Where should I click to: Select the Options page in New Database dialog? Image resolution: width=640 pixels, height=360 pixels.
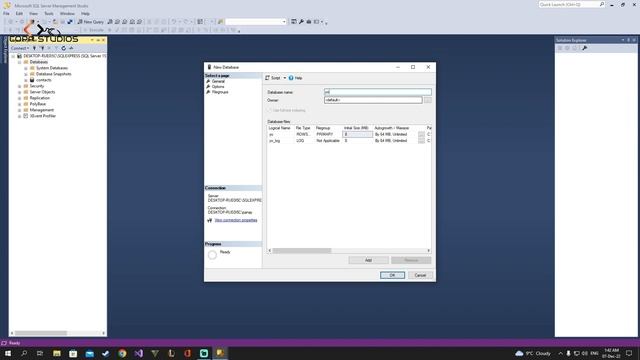pos(218,87)
